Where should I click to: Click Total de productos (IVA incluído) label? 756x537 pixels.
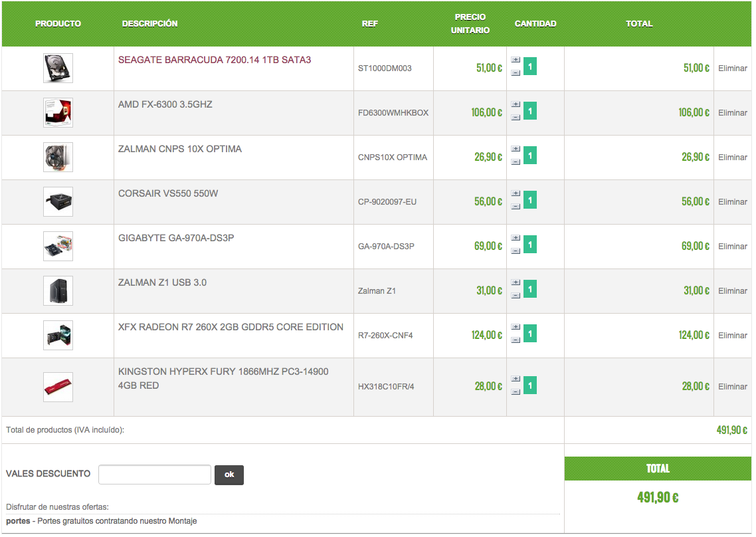click(65, 430)
